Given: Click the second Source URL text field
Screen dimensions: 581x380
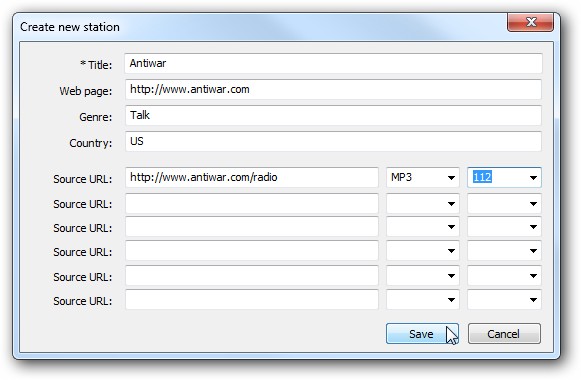Looking at the screenshot, I should [252, 203].
